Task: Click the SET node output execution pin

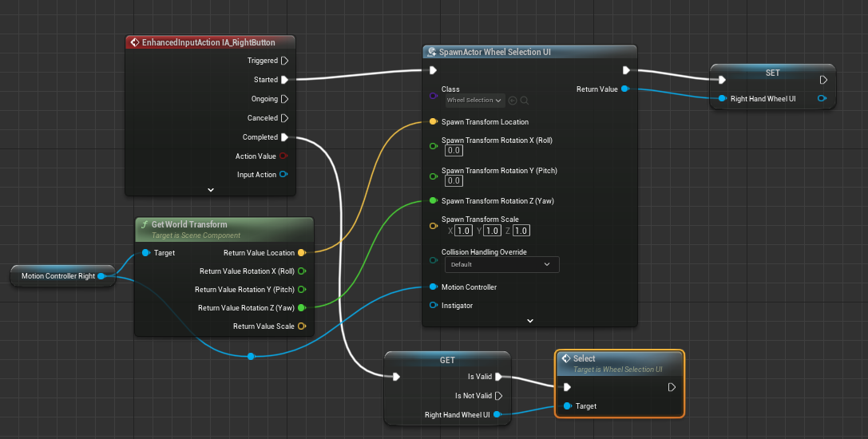Action: pyautogui.click(x=823, y=80)
